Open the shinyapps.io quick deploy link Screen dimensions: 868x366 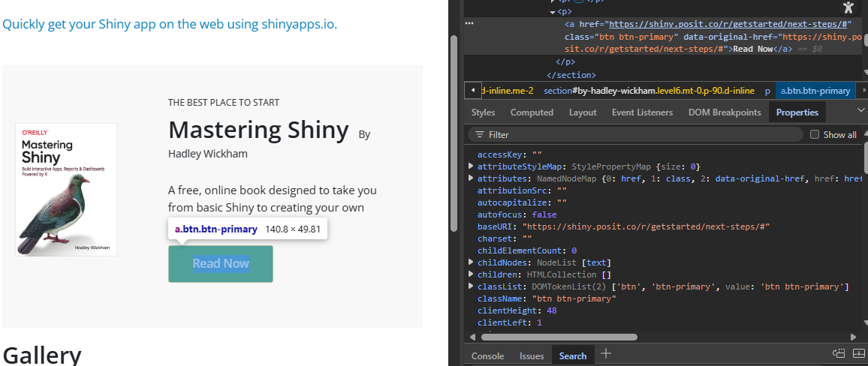[x=170, y=24]
